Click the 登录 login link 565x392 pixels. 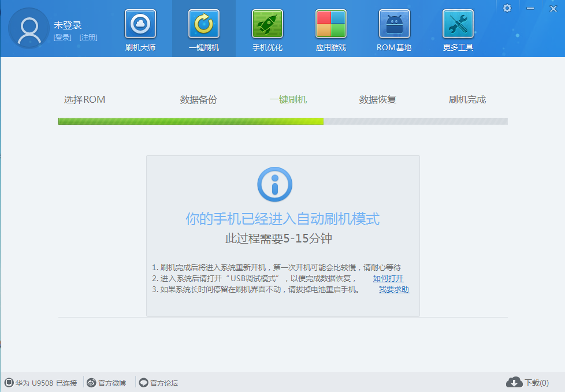62,38
